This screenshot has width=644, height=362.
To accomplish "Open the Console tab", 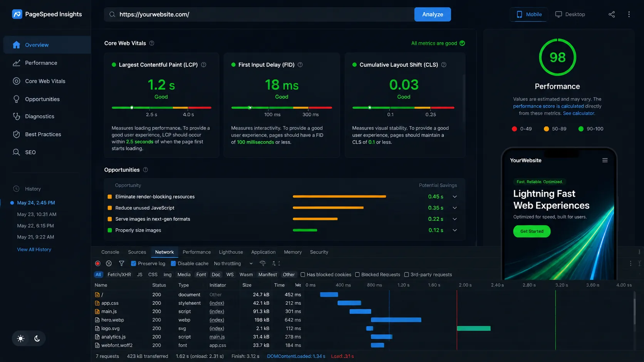I will pyautogui.click(x=110, y=252).
